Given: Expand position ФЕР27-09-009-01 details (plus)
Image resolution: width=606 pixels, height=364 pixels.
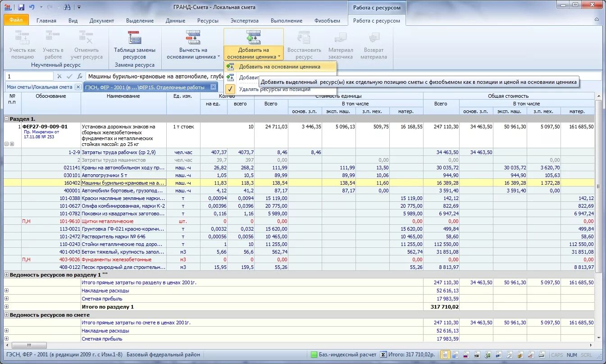Looking at the screenshot, I should pos(12,144).
